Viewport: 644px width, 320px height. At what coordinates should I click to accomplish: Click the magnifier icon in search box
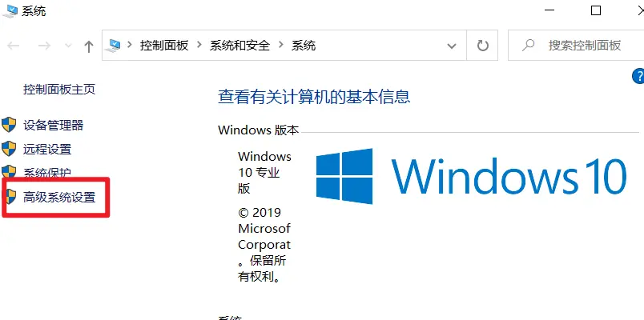click(528, 45)
